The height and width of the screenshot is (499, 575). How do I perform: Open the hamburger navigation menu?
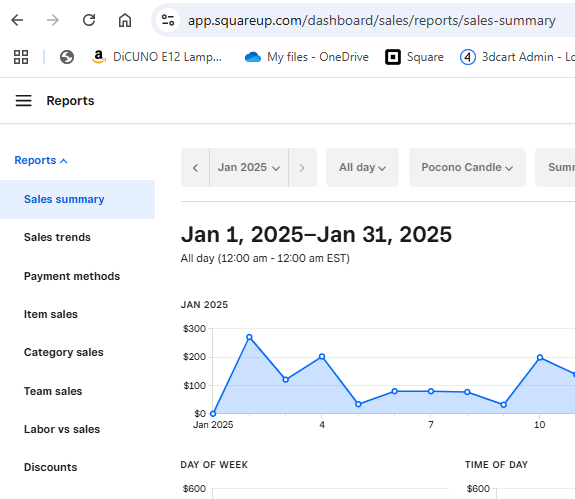coord(23,100)
